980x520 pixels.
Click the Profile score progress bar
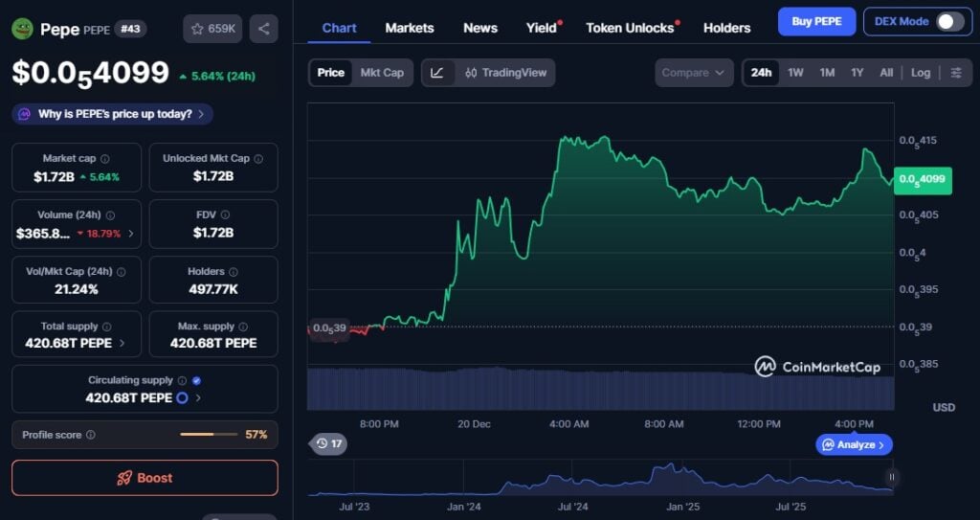(209, 435)
